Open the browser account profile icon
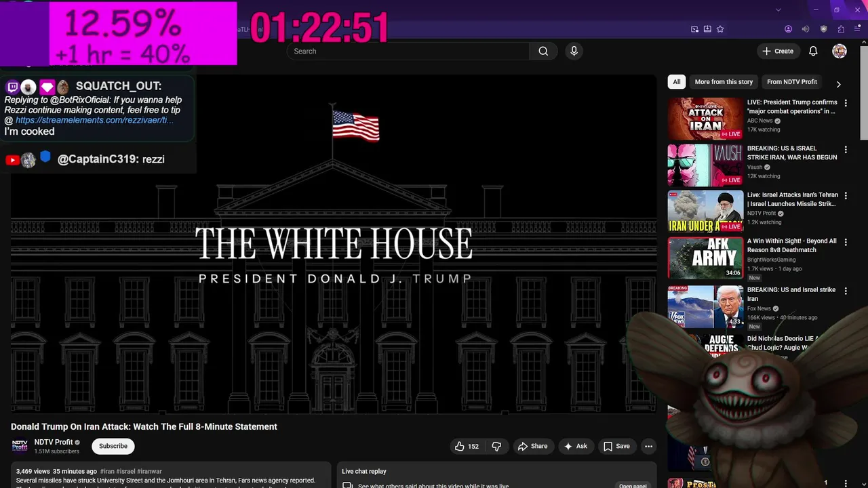 (788, 29)
